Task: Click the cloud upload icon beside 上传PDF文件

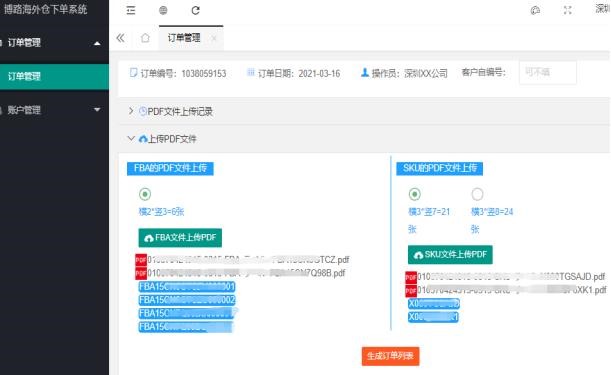Action: 143,139
